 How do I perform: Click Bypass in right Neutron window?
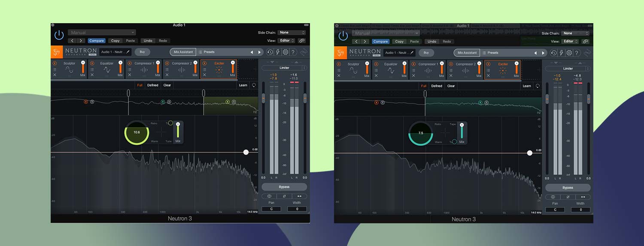[568, 188]
